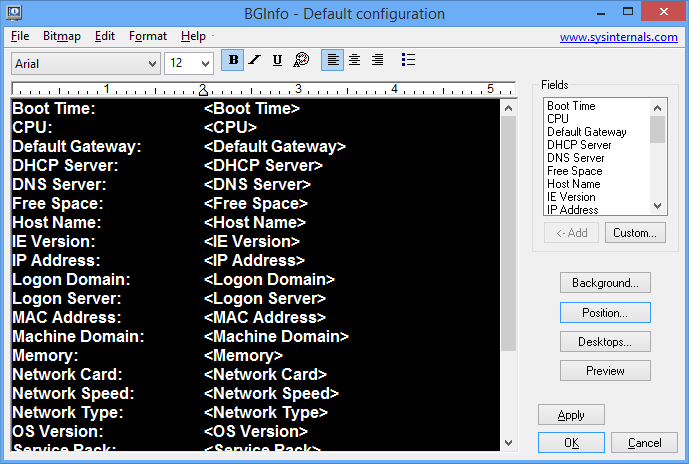
Task: Click the <MAC Address> placeholder in editor
Action: click(x=265, y=317)
